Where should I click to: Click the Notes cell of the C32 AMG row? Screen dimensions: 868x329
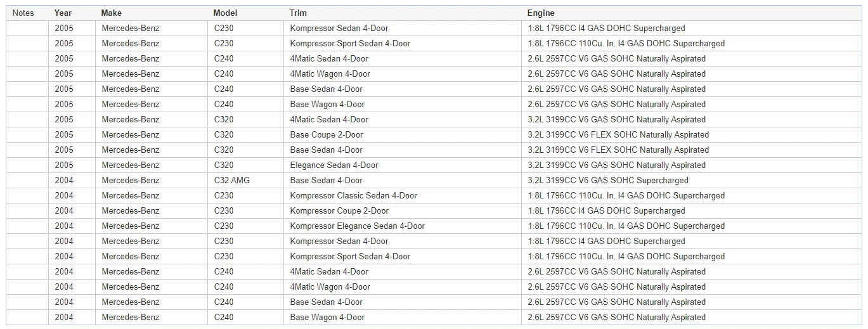pyautogui.click(x=27, y=181)
